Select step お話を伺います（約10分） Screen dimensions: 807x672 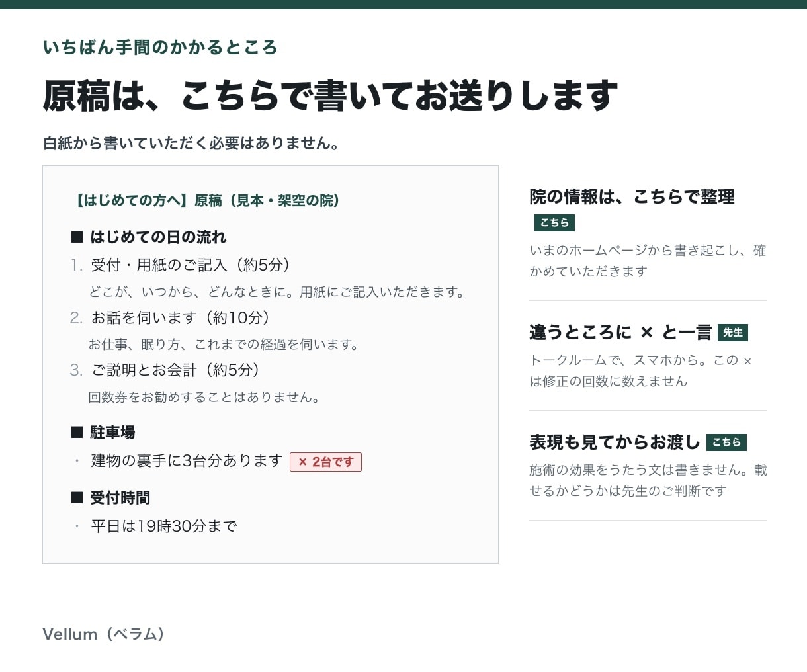tap(181, 318)
